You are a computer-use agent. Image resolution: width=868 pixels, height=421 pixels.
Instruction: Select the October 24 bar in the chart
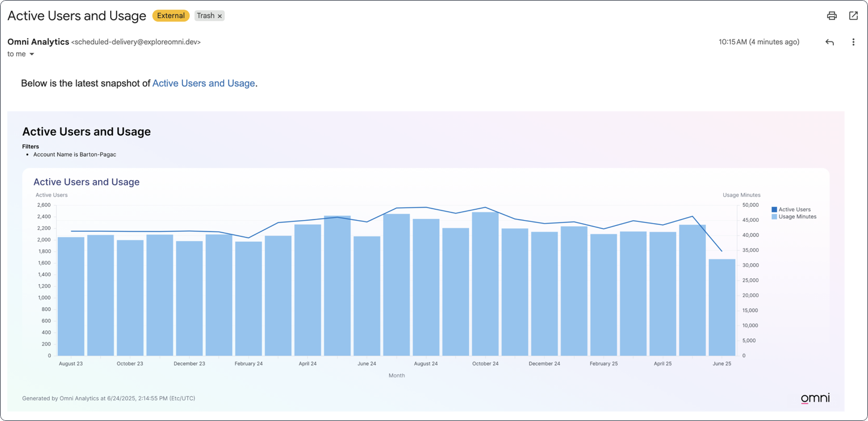coord(485,284)
